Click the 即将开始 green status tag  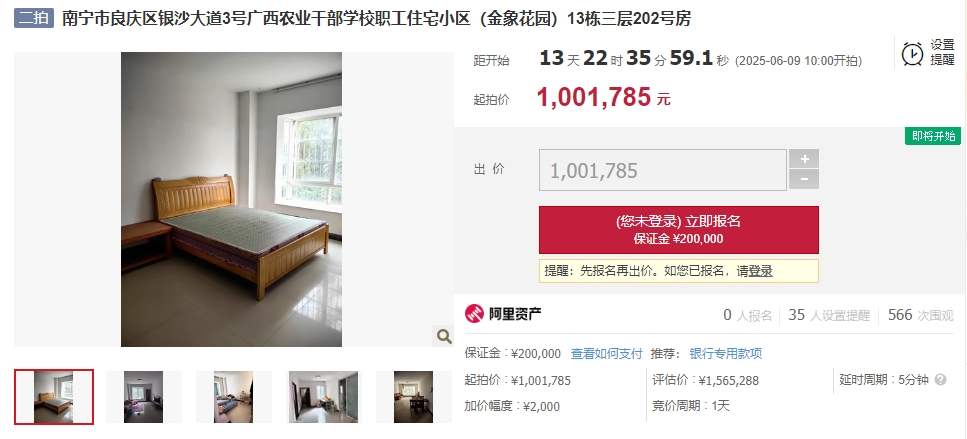click(x=933, y=136)
